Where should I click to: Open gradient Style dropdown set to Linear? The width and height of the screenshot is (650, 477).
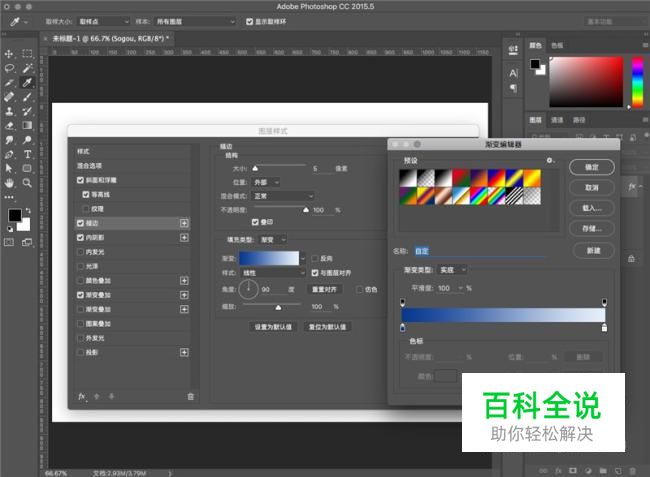point(273,273)
